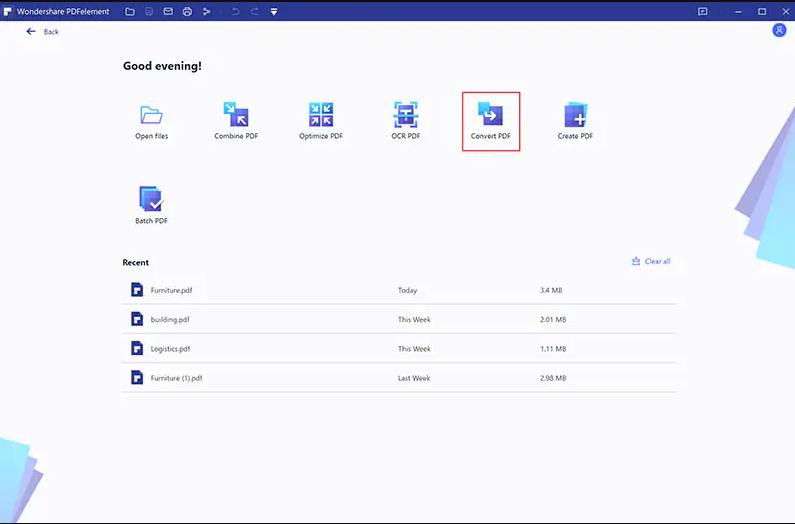Click the redo arrow in title bar
Screen dimensions: 795x524
tap(255, 11)
